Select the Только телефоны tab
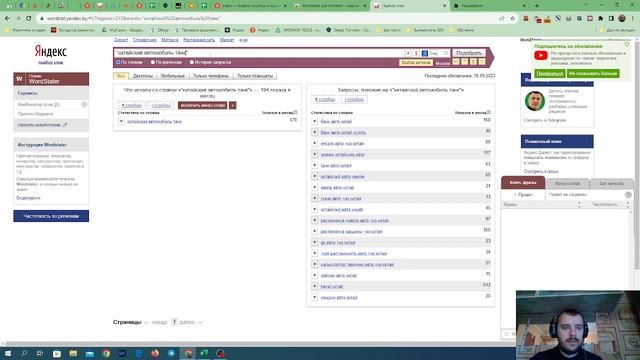This screenshot has width=640, height=360. click(x=211, y=76)
